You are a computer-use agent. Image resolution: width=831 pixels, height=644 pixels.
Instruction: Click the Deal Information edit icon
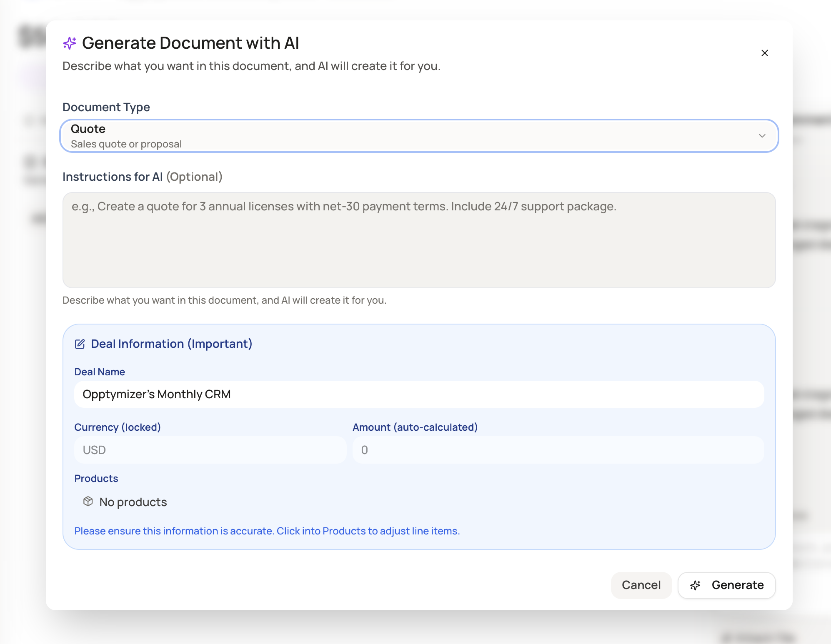pos(80,344)
